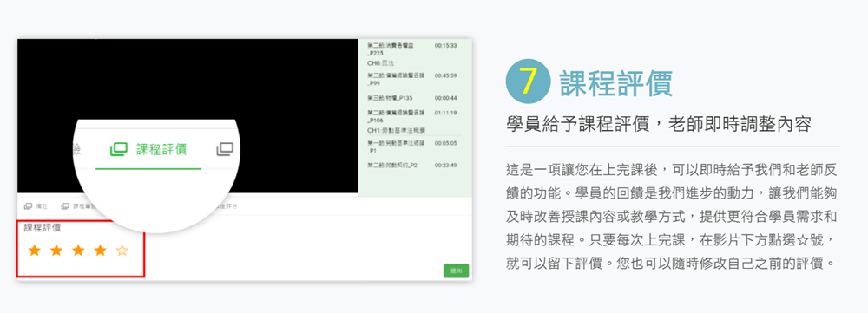The image size is (868, 313).
Task: Open lesson 第三節:物權_P135
Action: (390, 98)
